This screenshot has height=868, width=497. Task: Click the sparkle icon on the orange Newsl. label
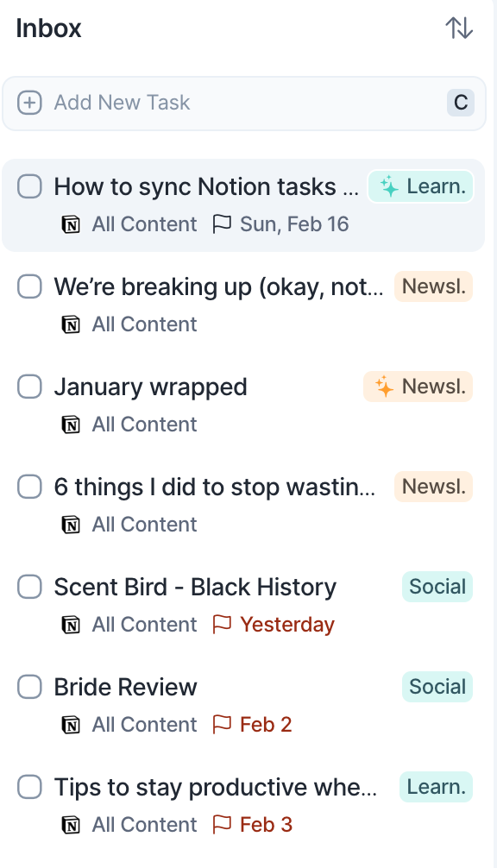pyautogui.click(x=384, y=387)
